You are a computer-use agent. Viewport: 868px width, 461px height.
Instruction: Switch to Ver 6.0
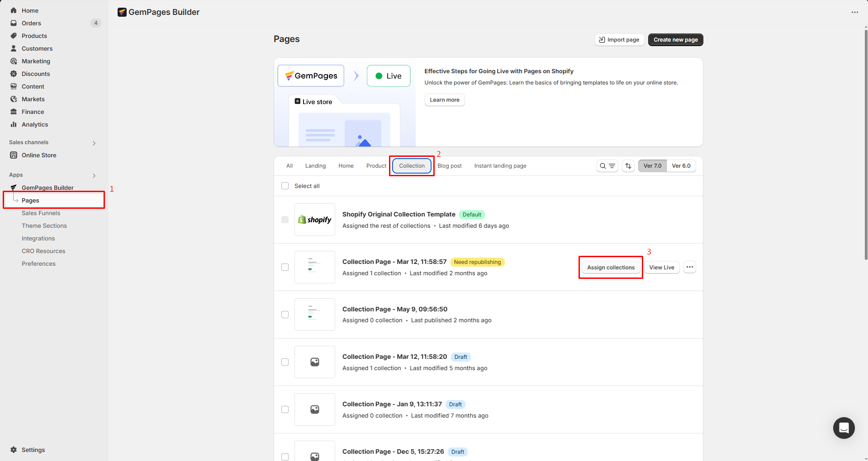click(x=681, y=166)
